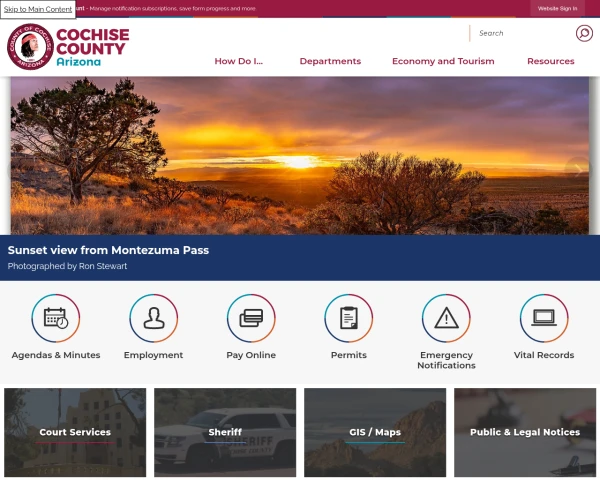Open the Permits clipboard icon
Viewport: 600px width, 480px height.
point(349,318)
